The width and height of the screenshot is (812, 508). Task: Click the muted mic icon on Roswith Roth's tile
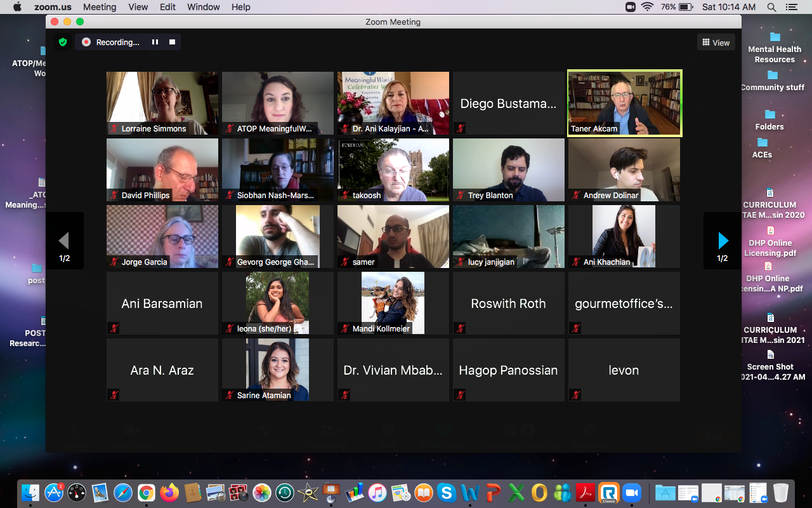461,328
